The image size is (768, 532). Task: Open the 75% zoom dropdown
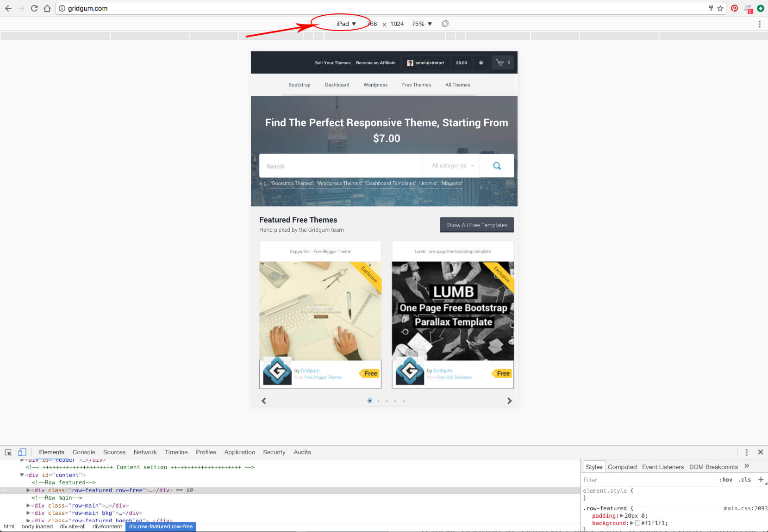pos(422,24)
